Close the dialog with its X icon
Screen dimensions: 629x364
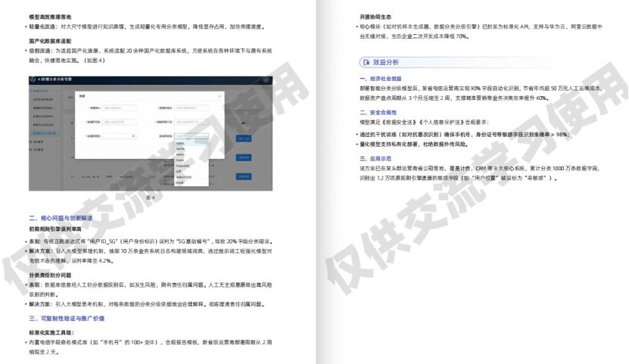pos(221,95)
